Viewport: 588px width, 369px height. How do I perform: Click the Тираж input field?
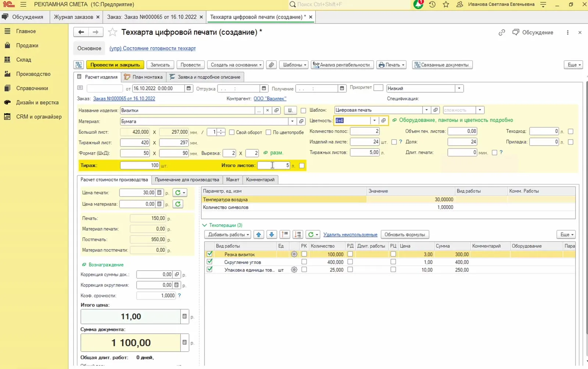(140, 165)
